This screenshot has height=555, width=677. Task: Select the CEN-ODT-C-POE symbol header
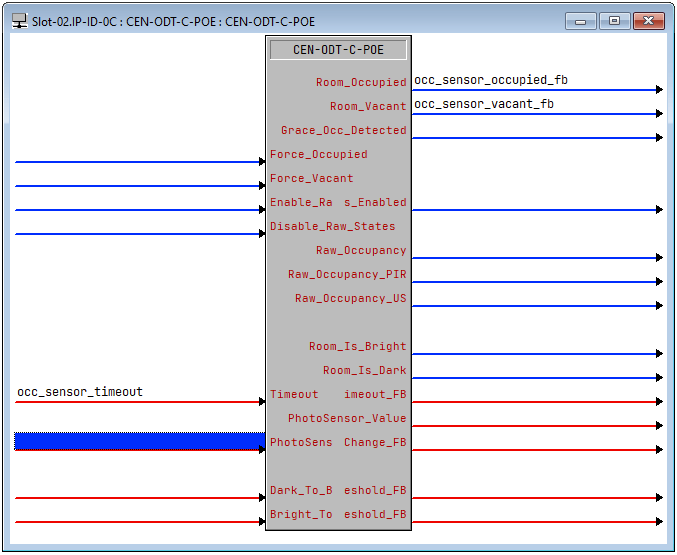pos(338,49)
